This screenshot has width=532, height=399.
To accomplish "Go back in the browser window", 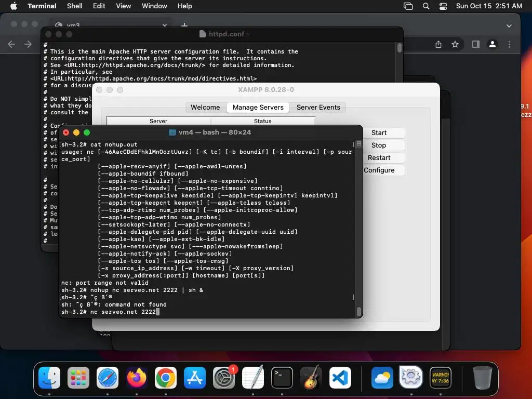I will pyautogui.click(x=11, y=44).
